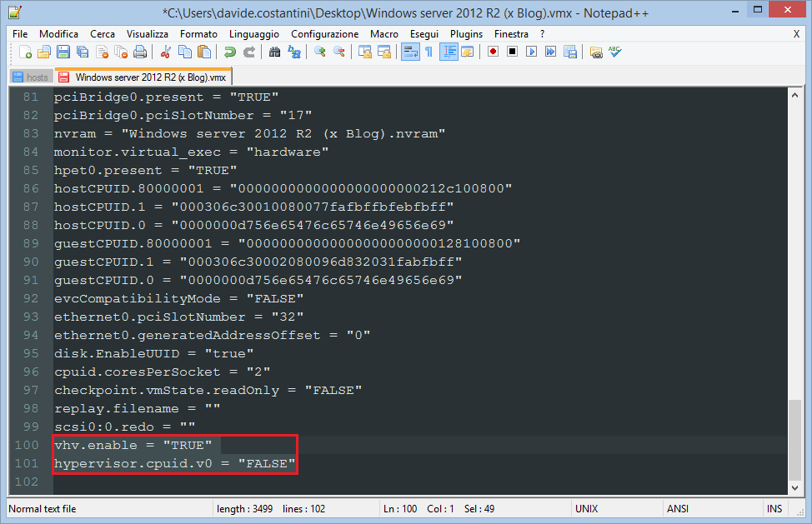Viewport: 812px width, 524px height.
Task: Run macro multiple times icon
Action: 550,52
